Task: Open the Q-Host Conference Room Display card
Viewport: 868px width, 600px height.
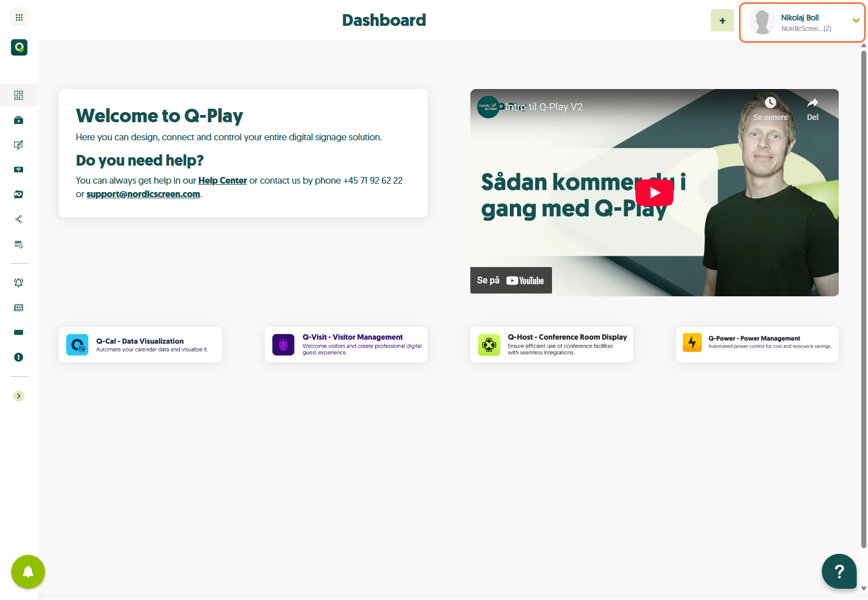Action: click(x=551, y=345)
